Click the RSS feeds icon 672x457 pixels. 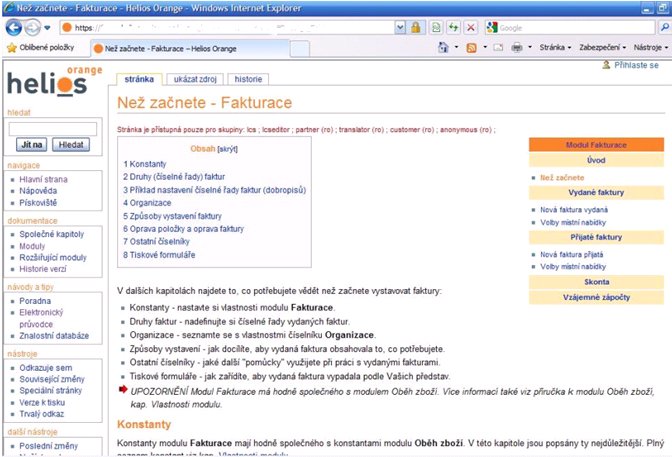click(x=471, y=48)
